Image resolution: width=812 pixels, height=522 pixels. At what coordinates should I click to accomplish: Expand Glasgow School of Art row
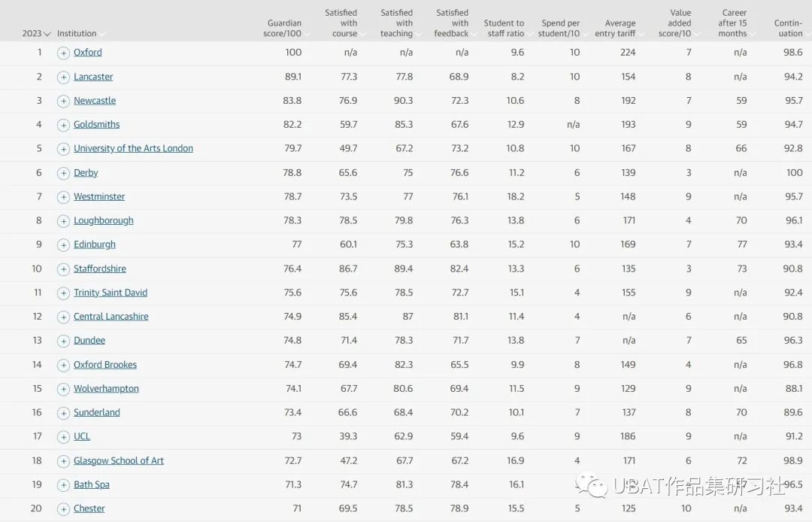[x=63, y=461]
